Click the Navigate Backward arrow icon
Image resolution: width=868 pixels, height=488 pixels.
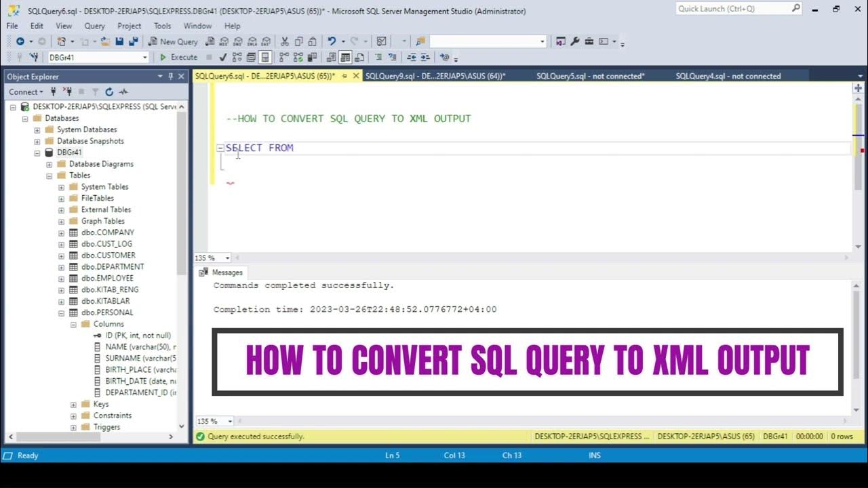[20, 41]
